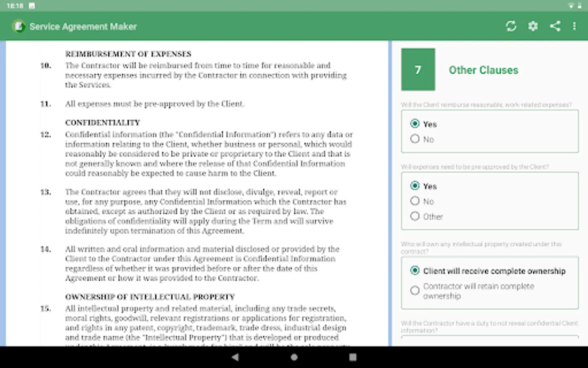The height and width of the screenshot is (368, 588).
Task: Tap the CONFIDENTIALITY heading in document
Action: [x=102, y=123]
